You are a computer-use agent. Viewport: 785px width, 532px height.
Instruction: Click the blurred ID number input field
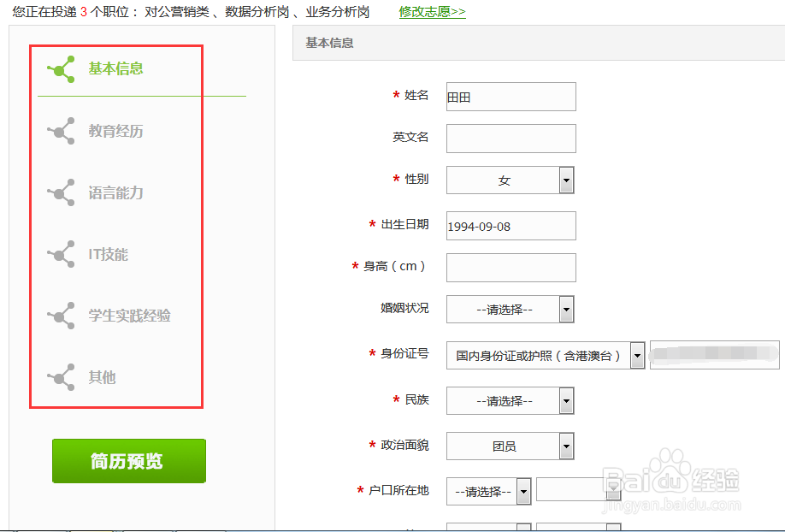[x=714, y=355]
